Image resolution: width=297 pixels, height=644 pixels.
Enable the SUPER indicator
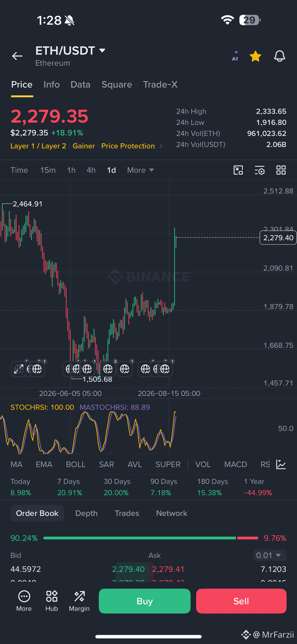point(168,464)
